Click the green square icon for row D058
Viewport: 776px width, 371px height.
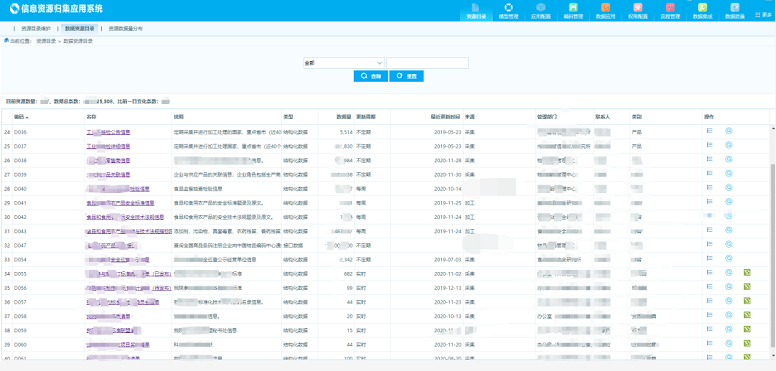pyautogui.click(x=747, y=315)
